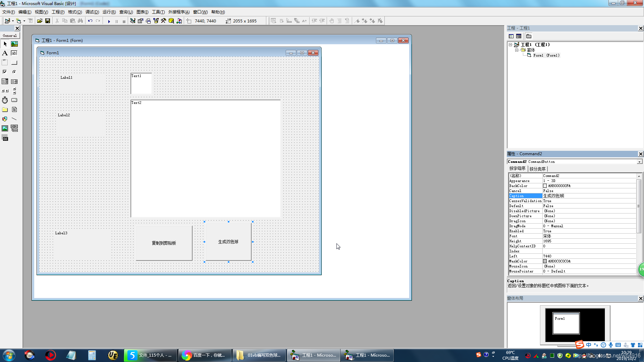
Task: Click Toggle Folders in project panel
Action: click(x=529, y=36)
